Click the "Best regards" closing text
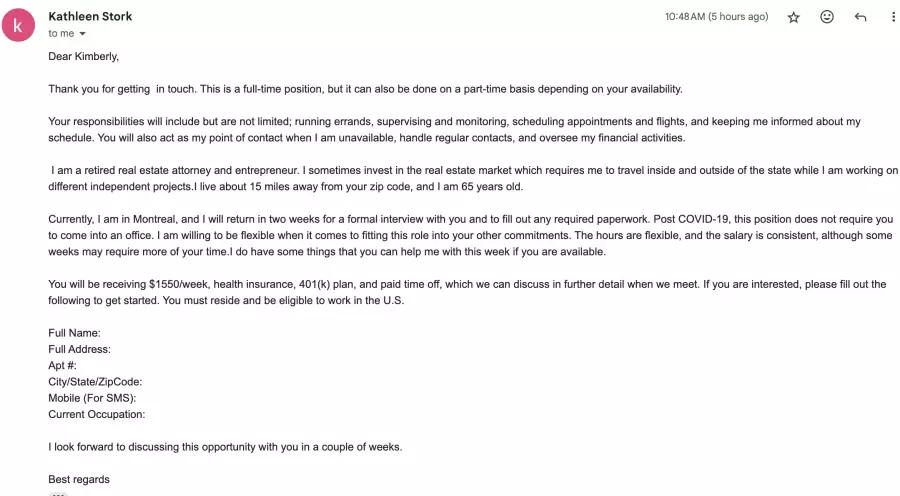The image size is (900, 496). point(79,479)
